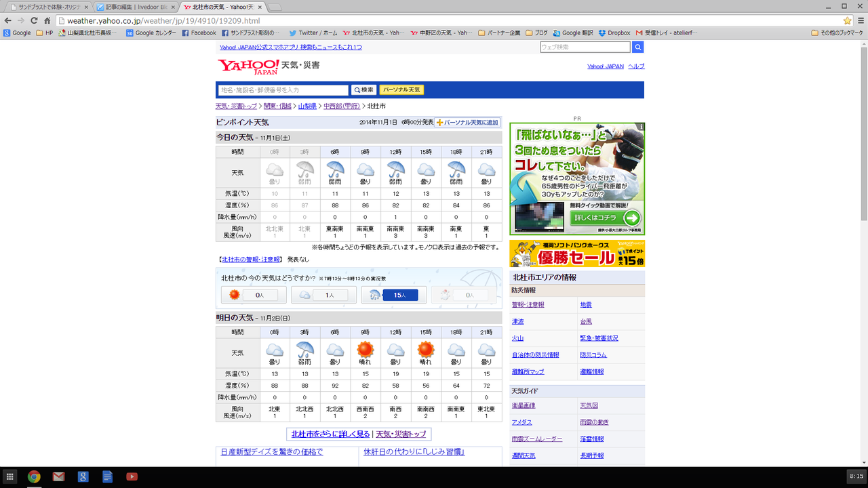Image resolution: width=868 pixels, height=488 pixels.
Task: Click the Yahoo! JAPAN logo
Action: point(248,66)
